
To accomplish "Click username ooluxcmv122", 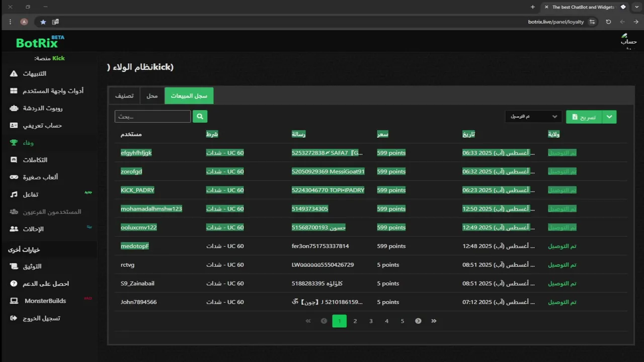I will point(139,227).
